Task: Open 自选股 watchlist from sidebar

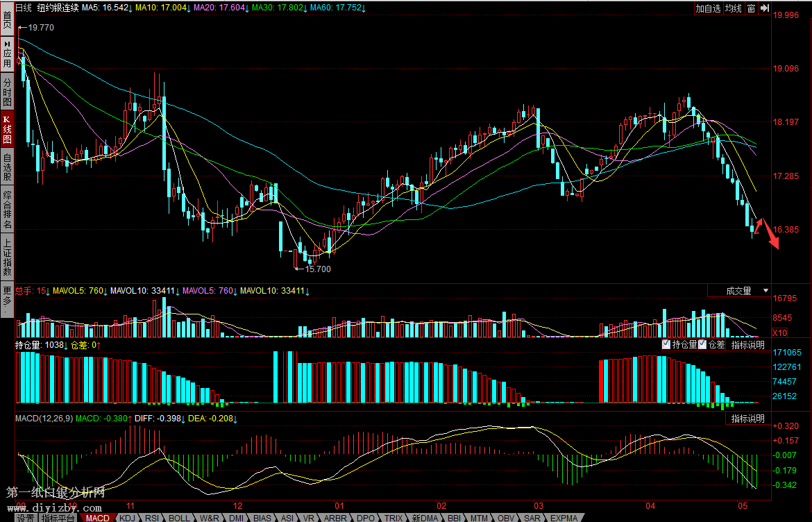Action: click(x=7, y=167)
